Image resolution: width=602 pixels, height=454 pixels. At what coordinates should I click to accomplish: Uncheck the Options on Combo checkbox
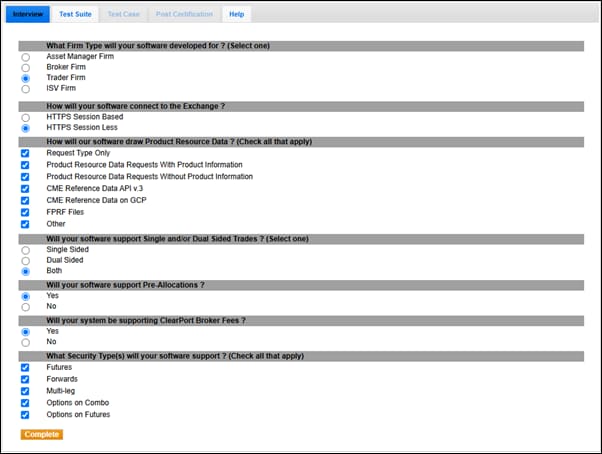[x=25, y=403]
